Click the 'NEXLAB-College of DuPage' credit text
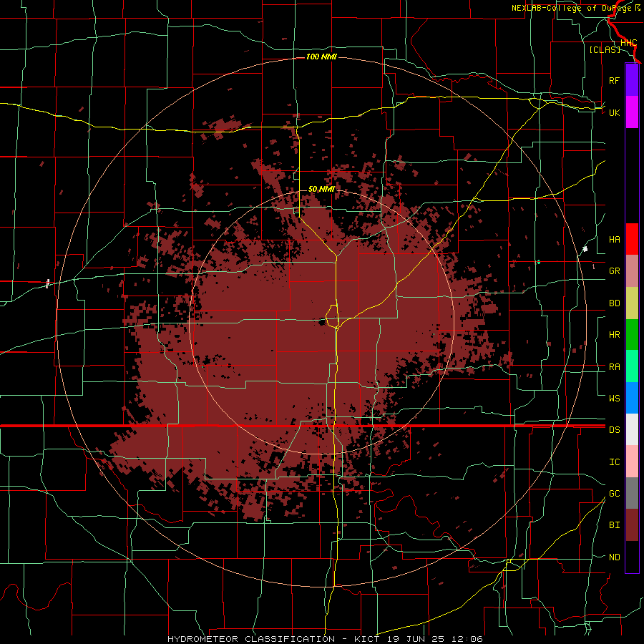 point(571,8)
